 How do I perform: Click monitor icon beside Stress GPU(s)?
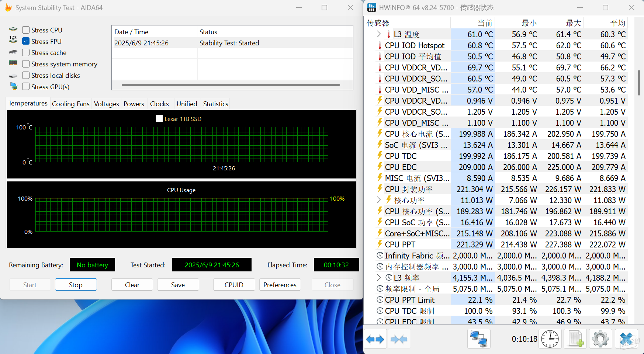tap(14, 86)
